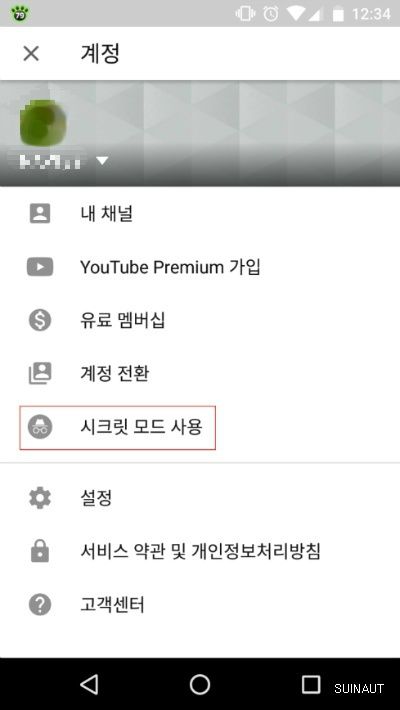Screen dimensions: 400x710
Task: Close the 계정 account screen with X
Action: 31,54
